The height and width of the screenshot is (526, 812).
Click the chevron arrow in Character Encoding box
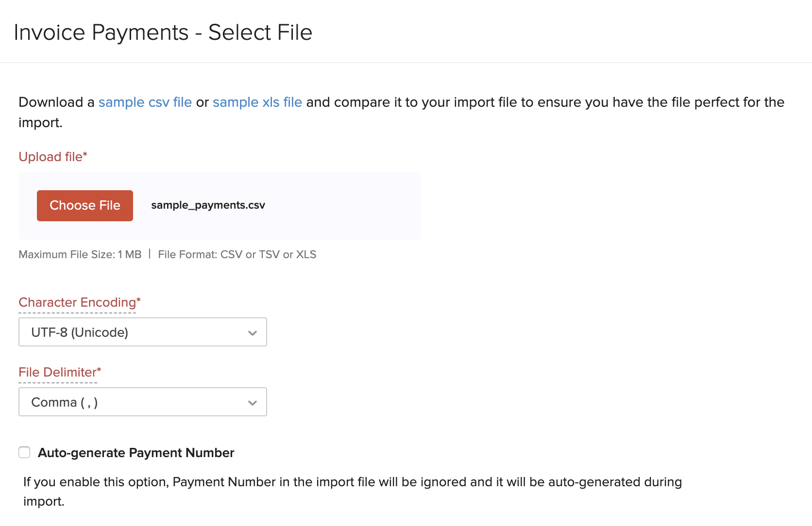[x=252, y=333]
